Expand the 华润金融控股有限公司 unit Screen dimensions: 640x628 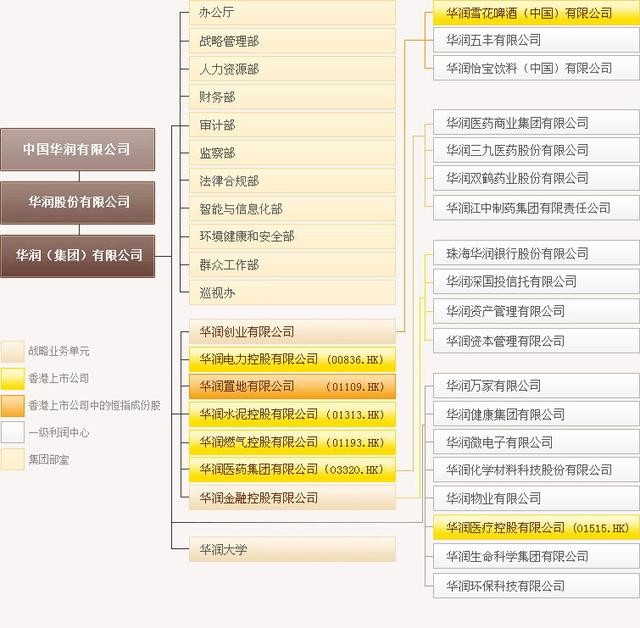click(x=292, y=497)
